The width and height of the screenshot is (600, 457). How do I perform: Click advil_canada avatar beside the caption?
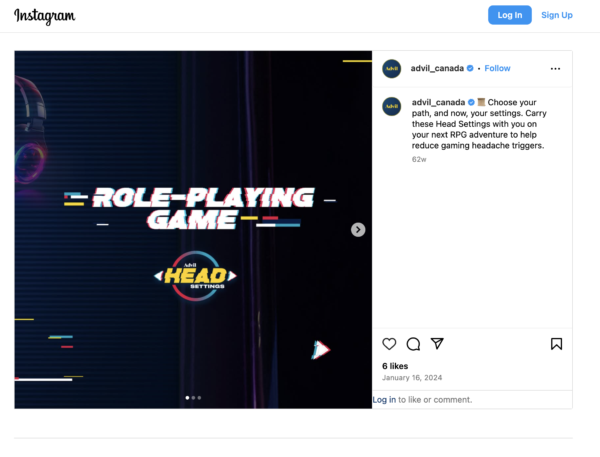click(x=391, y=106)
